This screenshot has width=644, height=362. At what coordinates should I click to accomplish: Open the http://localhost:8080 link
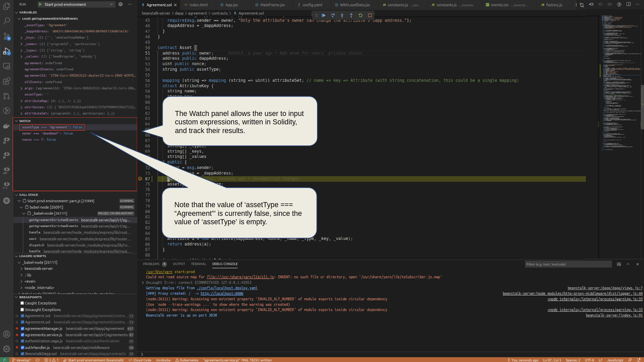pyautogui.click(x=222, y=294)
